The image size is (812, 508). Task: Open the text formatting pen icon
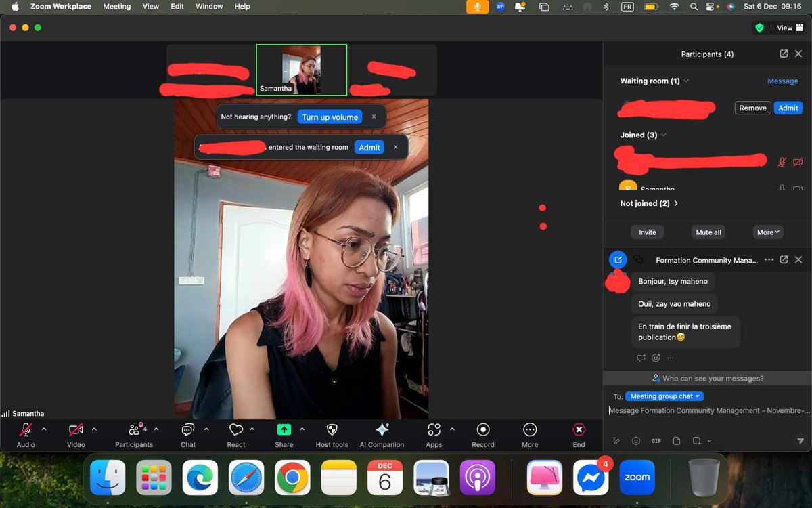pos(616,440)
